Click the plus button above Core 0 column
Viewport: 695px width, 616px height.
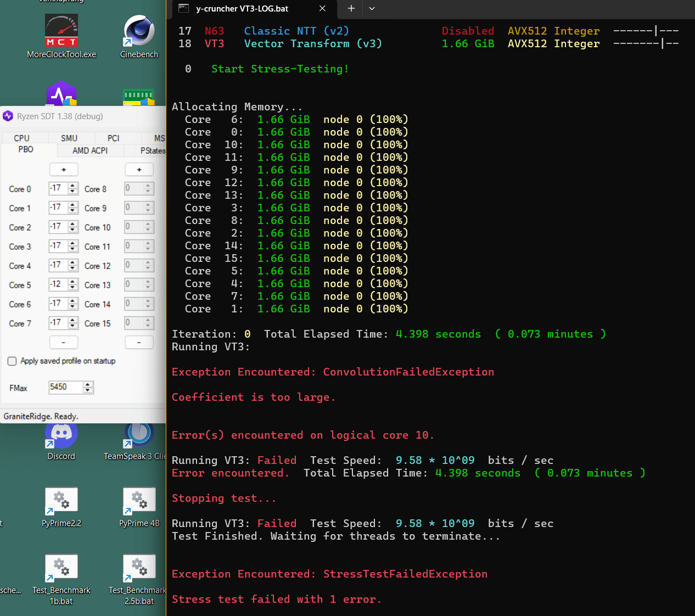(x=64, y=170)
